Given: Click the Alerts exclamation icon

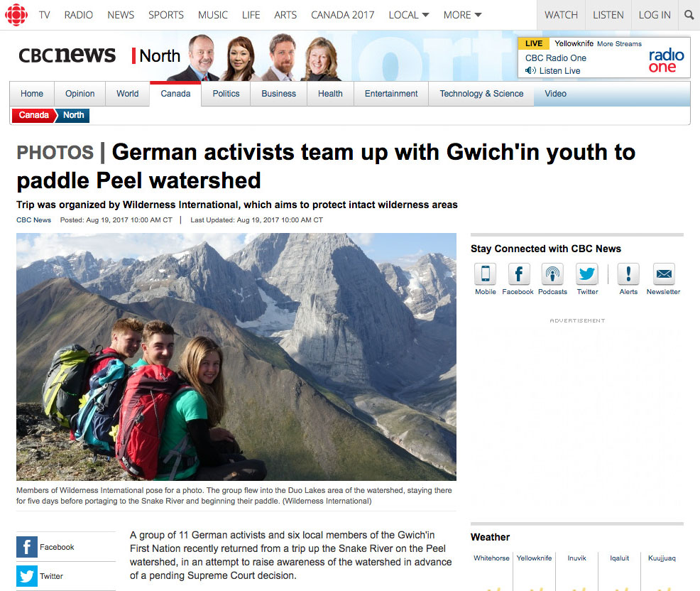Looking at the screenshot, I should [x=628, y=273].
